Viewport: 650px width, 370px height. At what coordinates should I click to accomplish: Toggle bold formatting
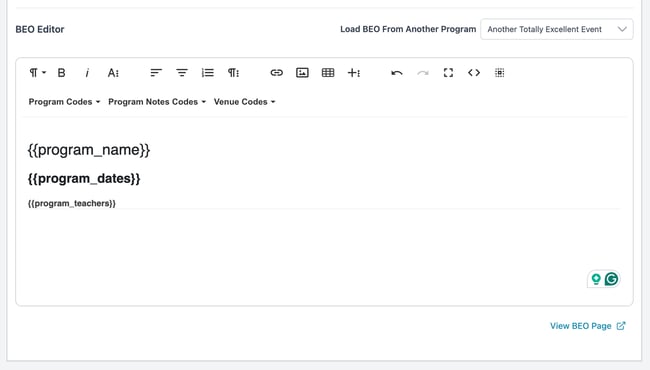(x=61, y=73)
